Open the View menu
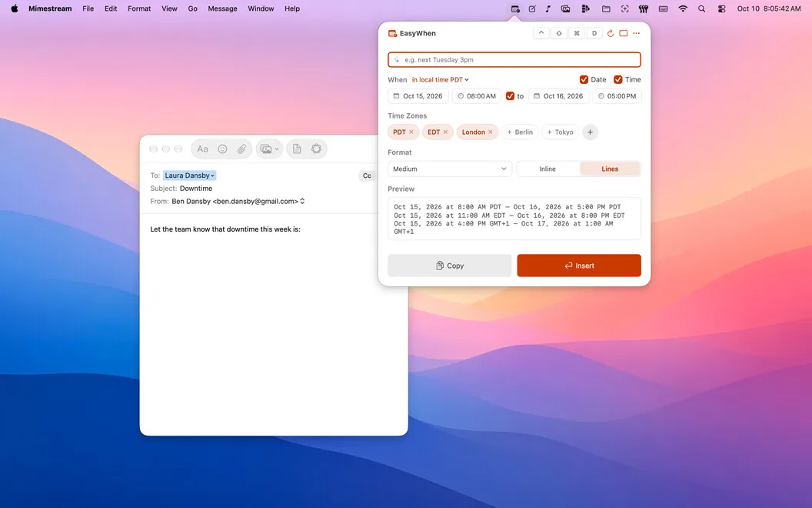Screen dimensions: 812x508 [x=169, y=8]
